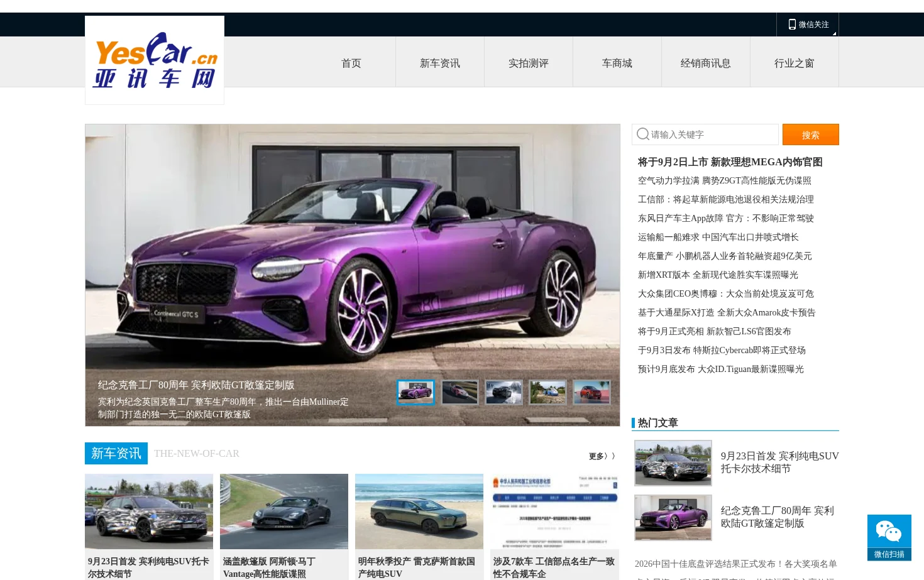
Task: Open article 空气动力学拉满 腾势Z9GT高性能版无伪谍照
Action: (x=725, y=180)
